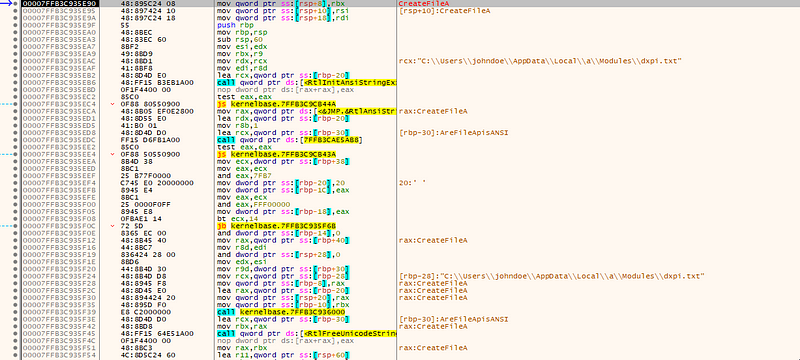Click red jump chevron beside bytes 0F88 50550900

[112, 154]
